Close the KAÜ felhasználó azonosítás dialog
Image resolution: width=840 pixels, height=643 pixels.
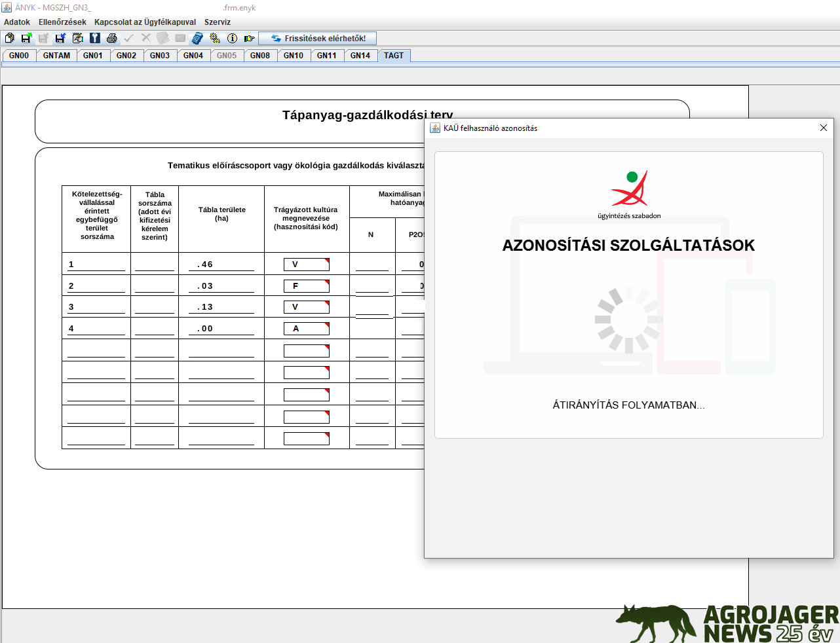click(824, 128)
